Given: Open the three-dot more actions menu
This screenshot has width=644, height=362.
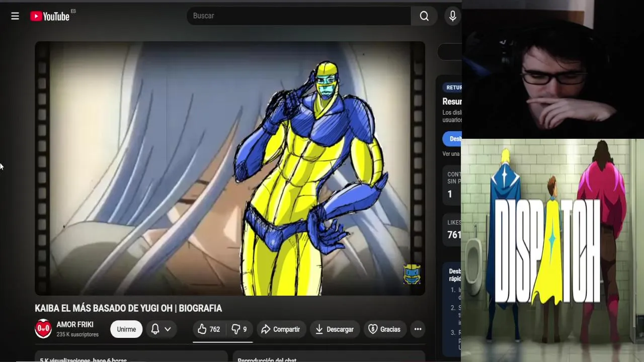Looking at the screenshot, I should pos(418,329).
